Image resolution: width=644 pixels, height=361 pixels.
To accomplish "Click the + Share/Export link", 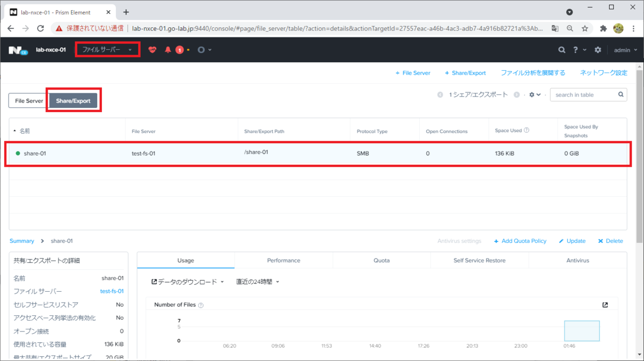I will tap(465, 73).
